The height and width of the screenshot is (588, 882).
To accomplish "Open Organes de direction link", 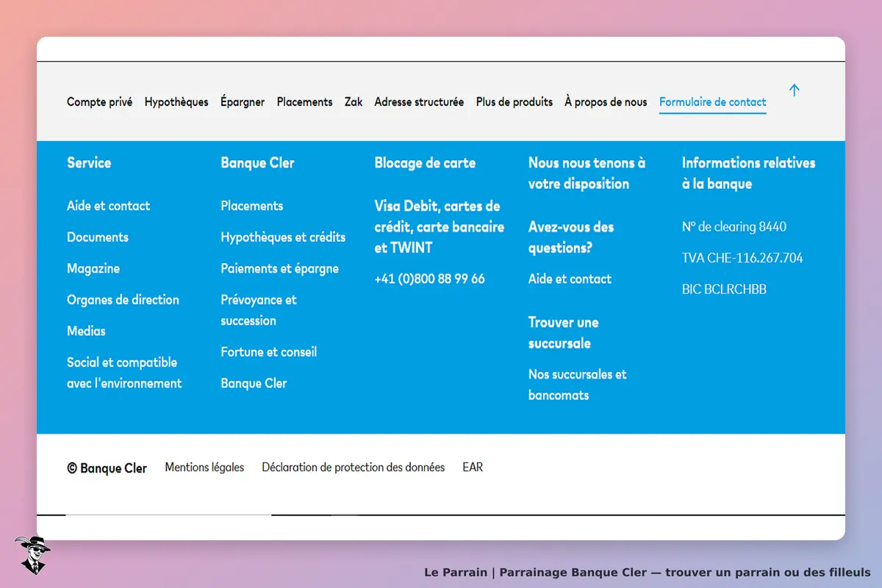I will coord(123,300).
